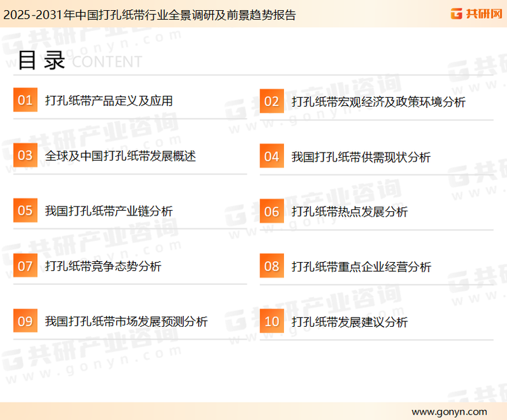
Task: Select chapter 全球及中国打孔纸带发展概述
Action: [x=120, y=156]
